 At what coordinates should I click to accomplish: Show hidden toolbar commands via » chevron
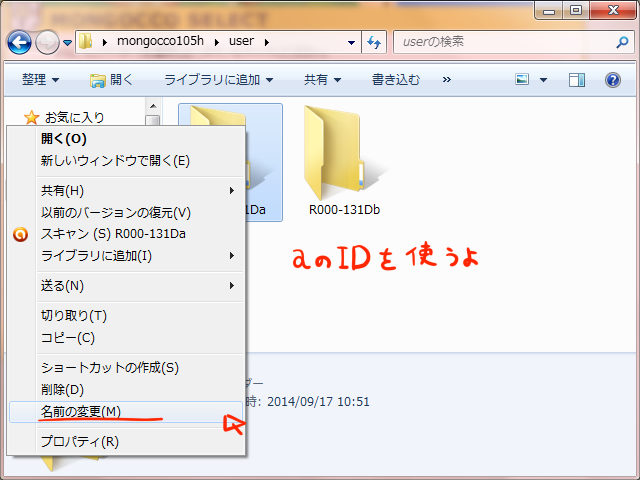446,79
